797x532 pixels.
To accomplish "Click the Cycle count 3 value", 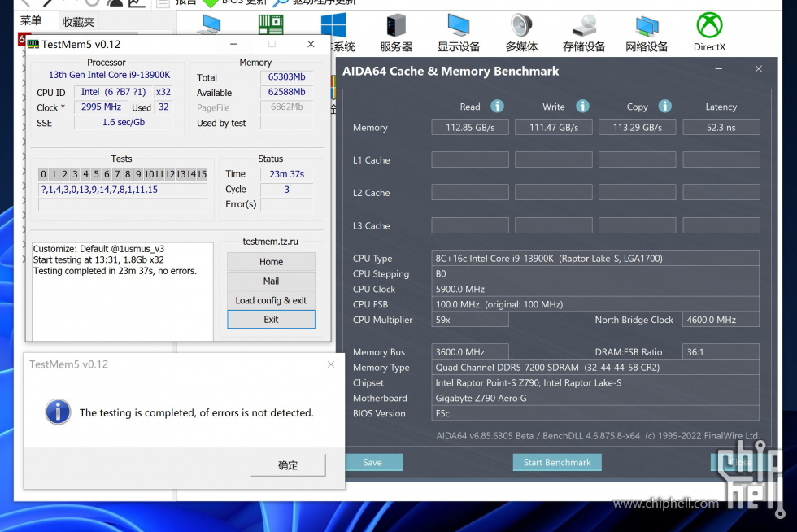I will [x=286, y=190].
